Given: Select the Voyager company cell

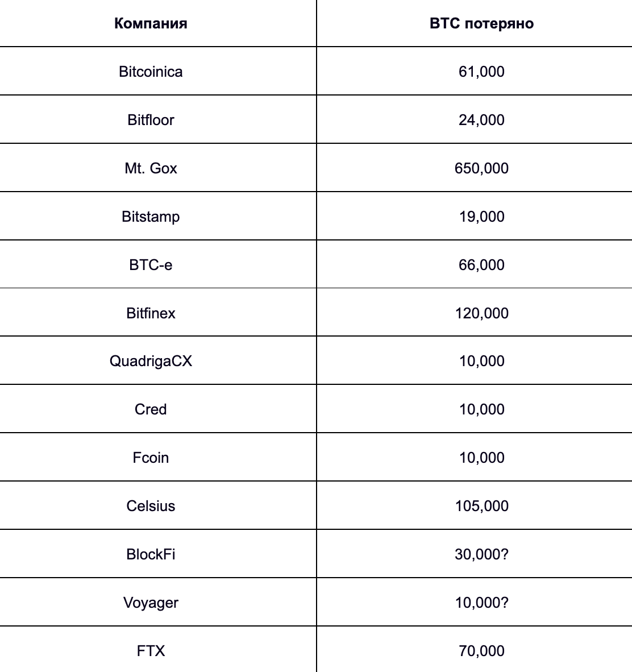Looking at the screenshot, I should (x=151, y=603).
